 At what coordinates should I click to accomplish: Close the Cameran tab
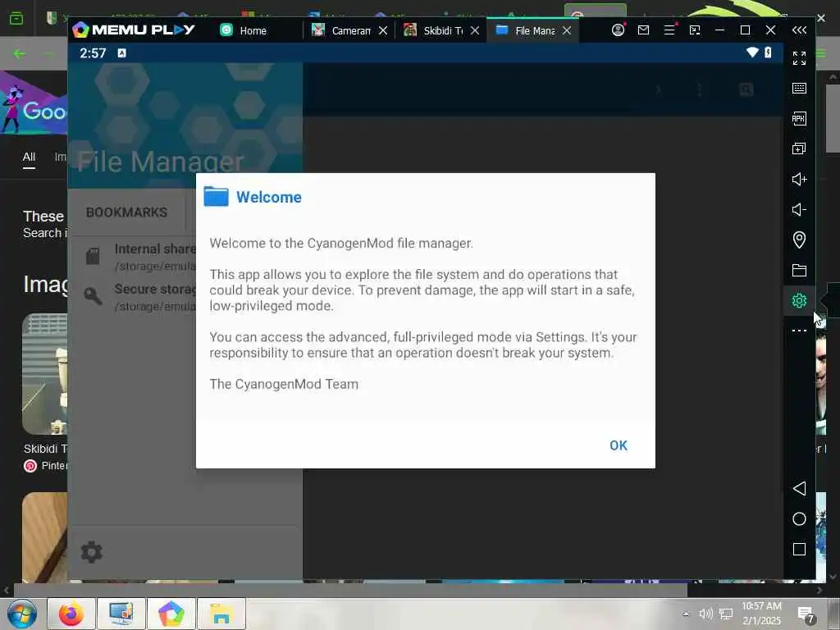383,30
